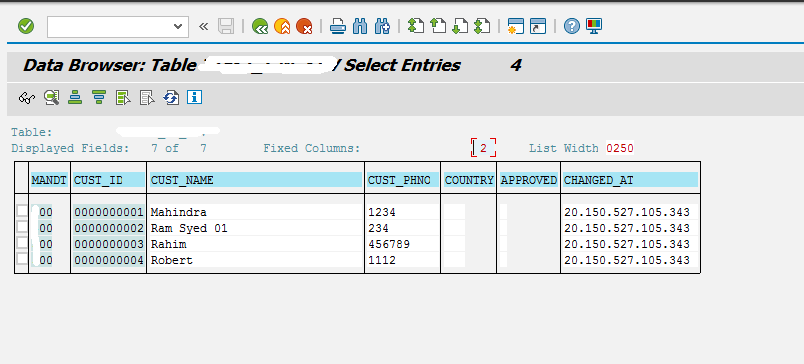Click the Select All entries icon

pos(123,97)
